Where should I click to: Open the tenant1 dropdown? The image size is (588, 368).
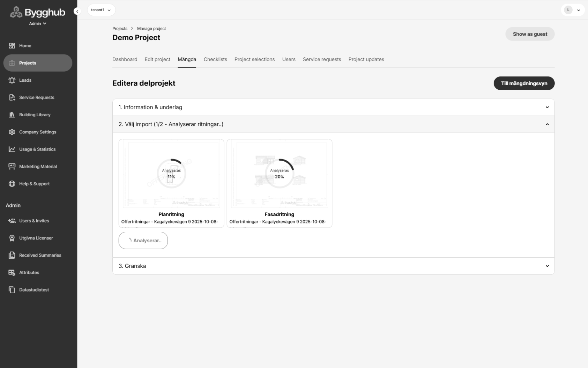(x=101, y=10)
